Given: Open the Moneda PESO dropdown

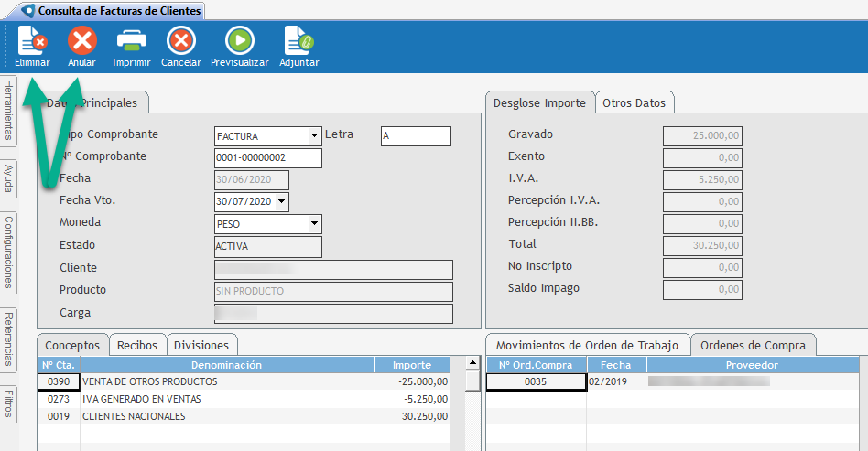Looking at the screenshot, I should coord(315,223).
